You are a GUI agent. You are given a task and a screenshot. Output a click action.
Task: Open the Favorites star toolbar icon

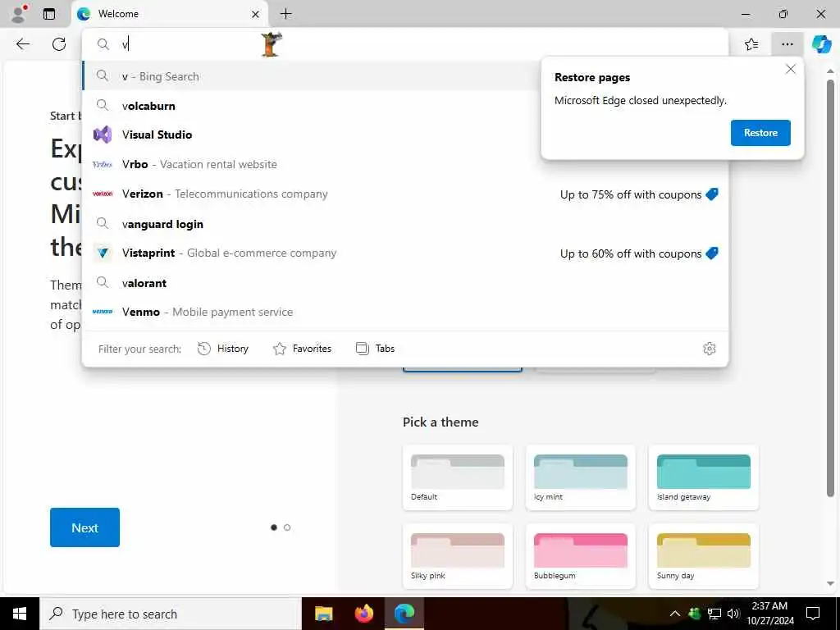(x=751, y=44)
